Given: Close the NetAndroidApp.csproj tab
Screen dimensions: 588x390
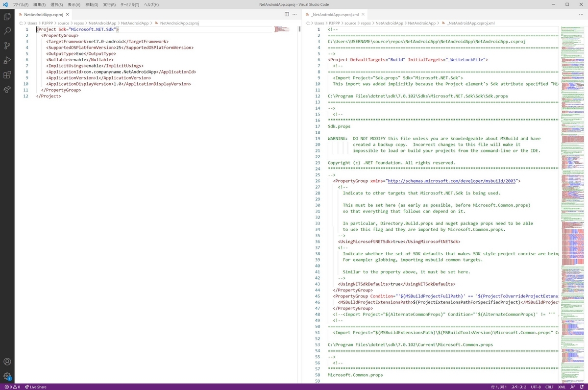Looking at the screenshot, I should (68, 15).
